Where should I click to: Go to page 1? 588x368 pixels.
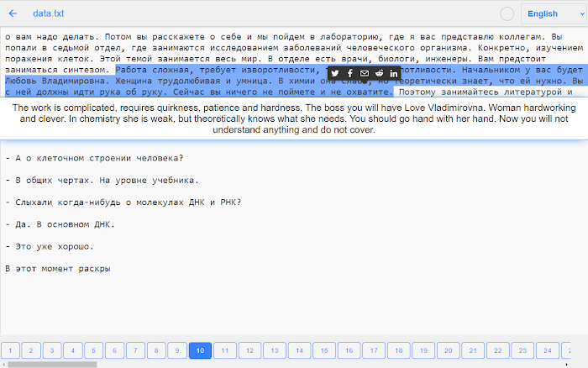click(x=10, y=350)
